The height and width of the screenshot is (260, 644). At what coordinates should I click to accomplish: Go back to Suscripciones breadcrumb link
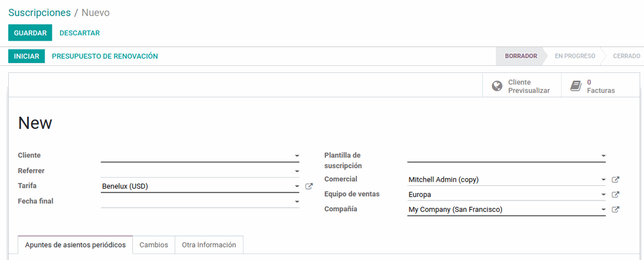[39, 13]
